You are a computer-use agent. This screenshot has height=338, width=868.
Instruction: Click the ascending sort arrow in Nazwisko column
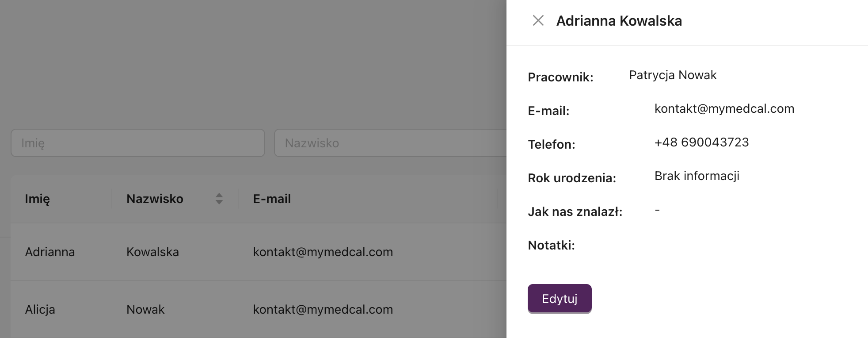(x=219, y=195)
